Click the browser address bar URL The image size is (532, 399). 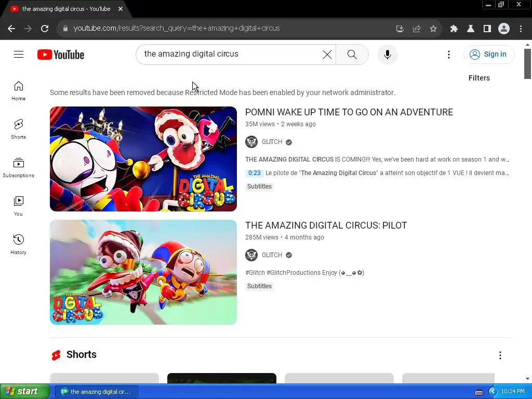[x=177, y=28]
